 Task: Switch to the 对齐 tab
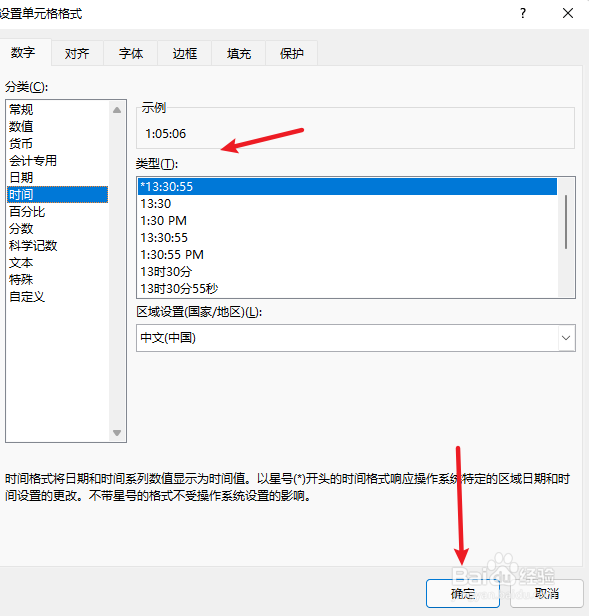77,53
